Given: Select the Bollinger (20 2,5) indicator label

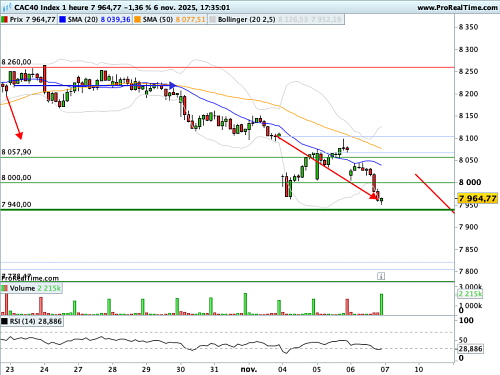Looking at the screenshot, I should [247, 20].
